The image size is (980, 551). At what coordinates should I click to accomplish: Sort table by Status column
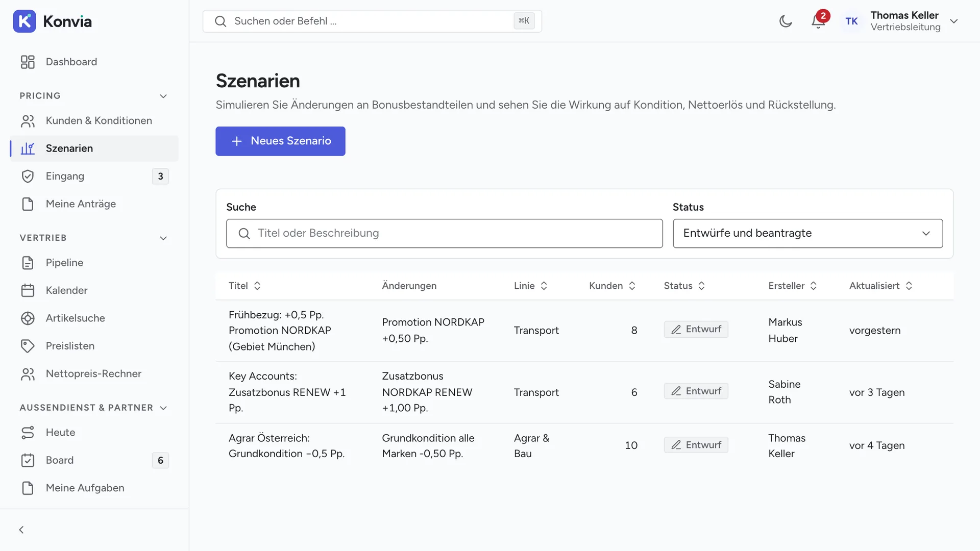click(x=684, y=286)
